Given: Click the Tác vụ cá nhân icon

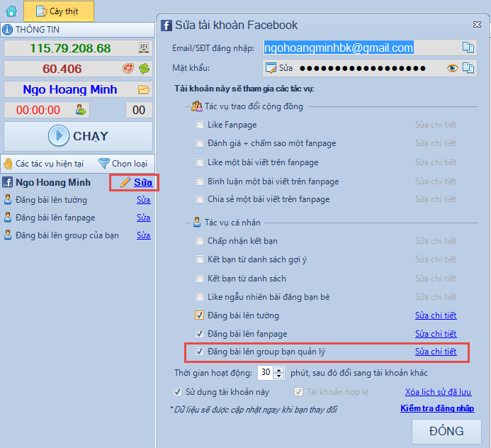Looking at the screenshot, I should click(197, 223).
